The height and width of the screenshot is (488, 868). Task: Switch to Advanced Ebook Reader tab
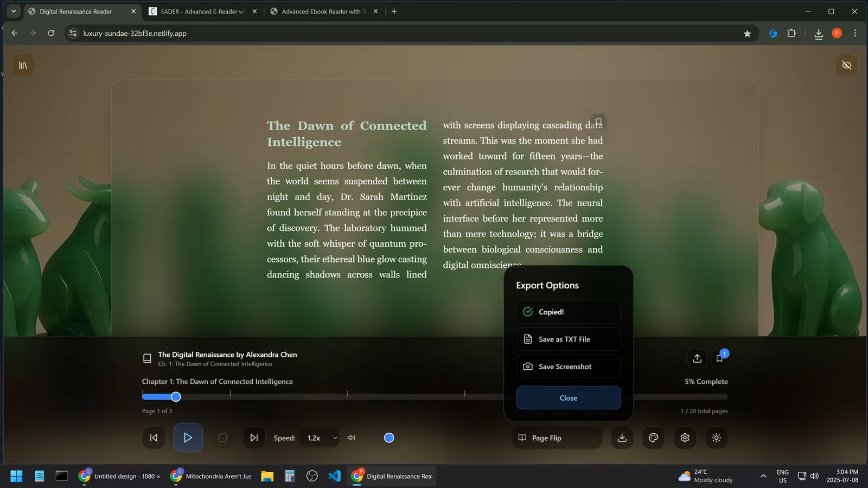[x=324, y=11]
